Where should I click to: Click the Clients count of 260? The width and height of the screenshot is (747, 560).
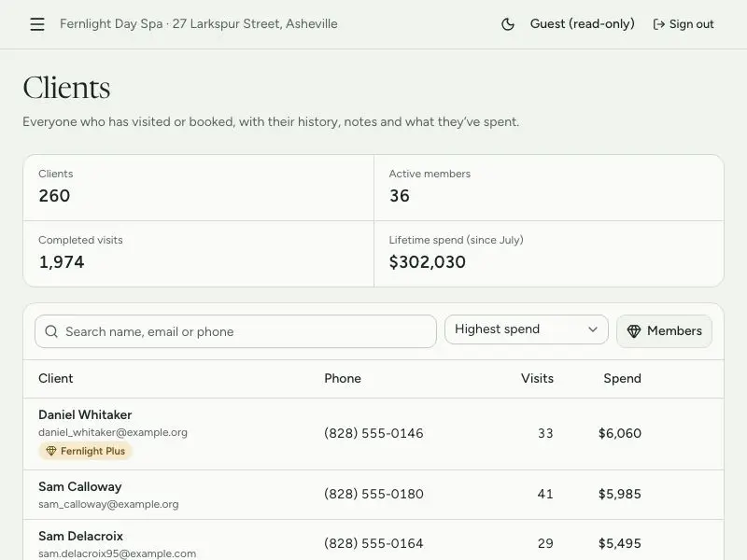(54, 196)
